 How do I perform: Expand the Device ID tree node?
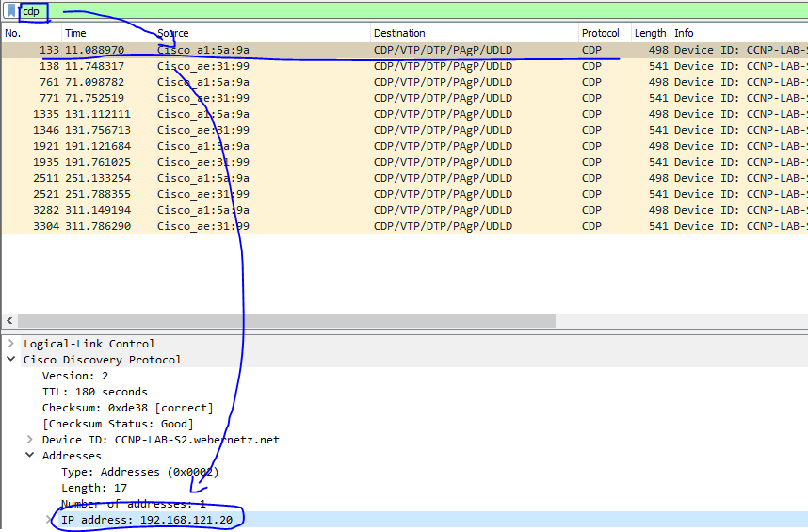30,440
